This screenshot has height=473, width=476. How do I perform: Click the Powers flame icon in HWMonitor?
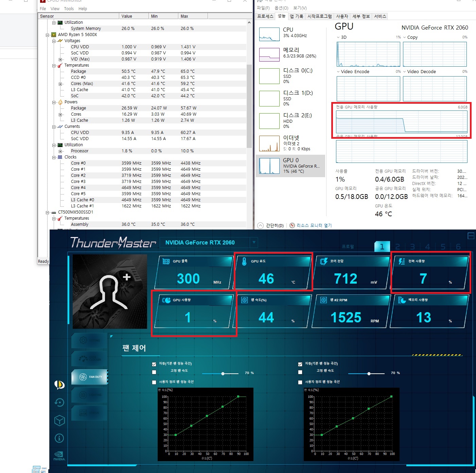click(x=60, y=102)
